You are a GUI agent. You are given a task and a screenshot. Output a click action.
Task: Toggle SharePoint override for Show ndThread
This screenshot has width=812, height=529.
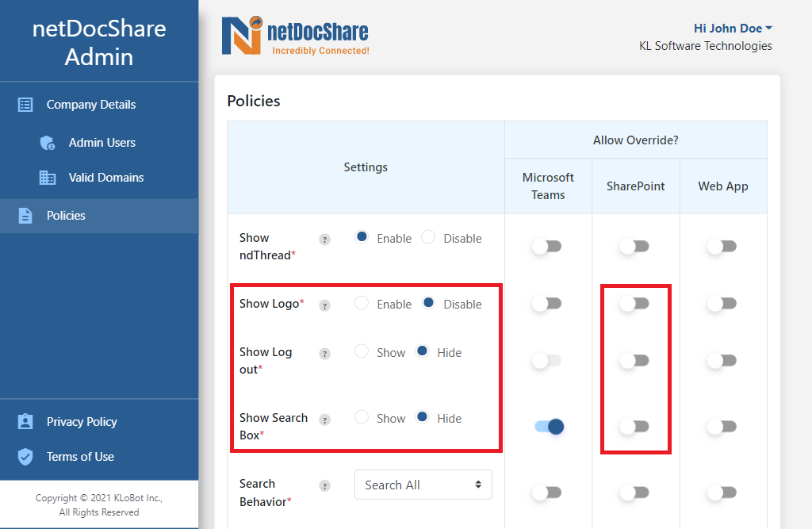point(634,246)
